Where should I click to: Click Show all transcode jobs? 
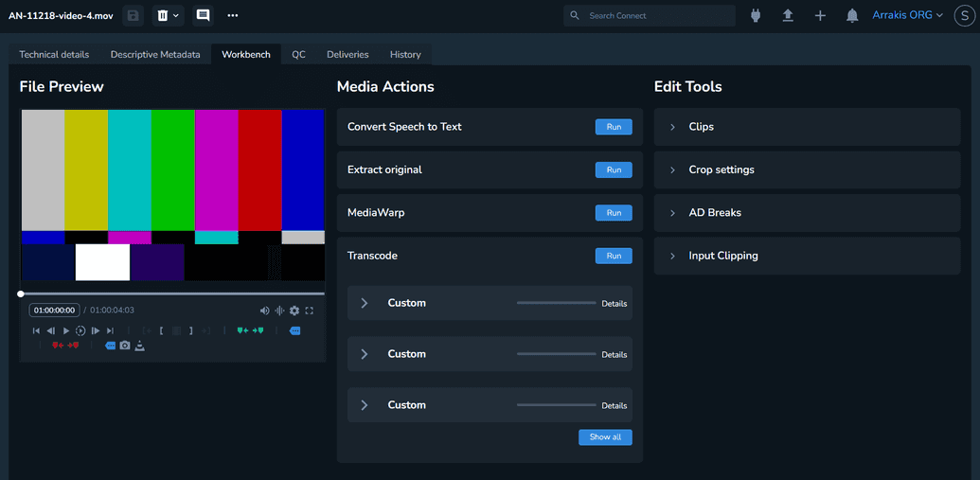pos(606,436)
